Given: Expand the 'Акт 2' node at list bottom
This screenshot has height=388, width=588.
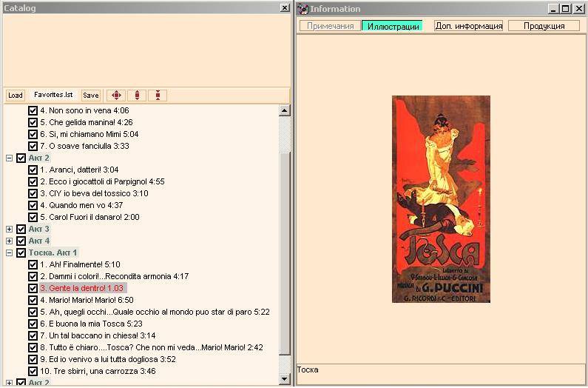Looking at the screenshot, I should click(10, 383).
